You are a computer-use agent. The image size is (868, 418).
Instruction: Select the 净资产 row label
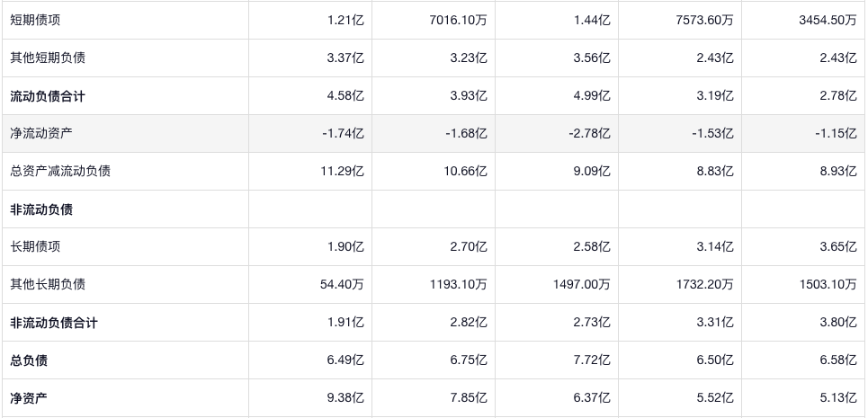[29, 397]
